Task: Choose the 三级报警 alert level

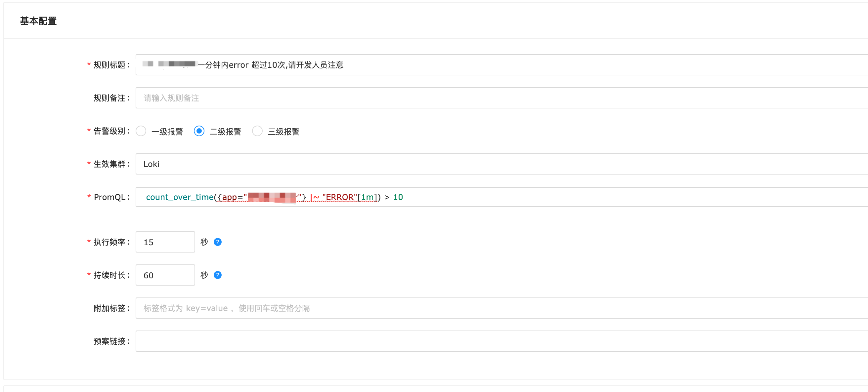Action: (257, 131)
